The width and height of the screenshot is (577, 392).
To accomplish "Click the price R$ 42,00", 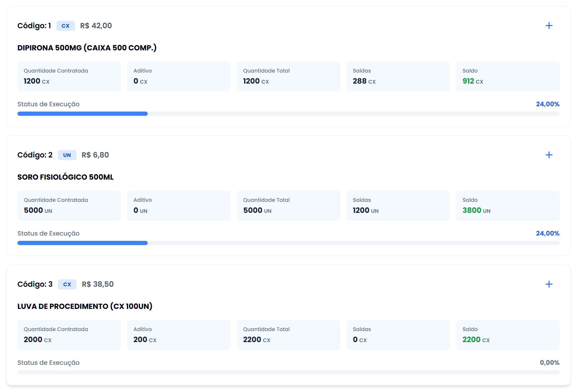I will coord(96,26).
